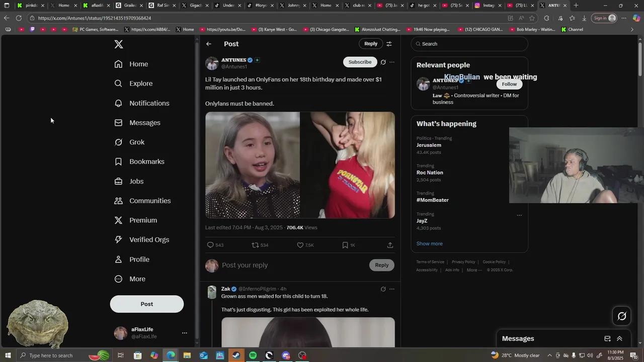Click Show more under What's happening
Image resolution: width=644 pixels, height=362 pixels.
coord(430,244)
